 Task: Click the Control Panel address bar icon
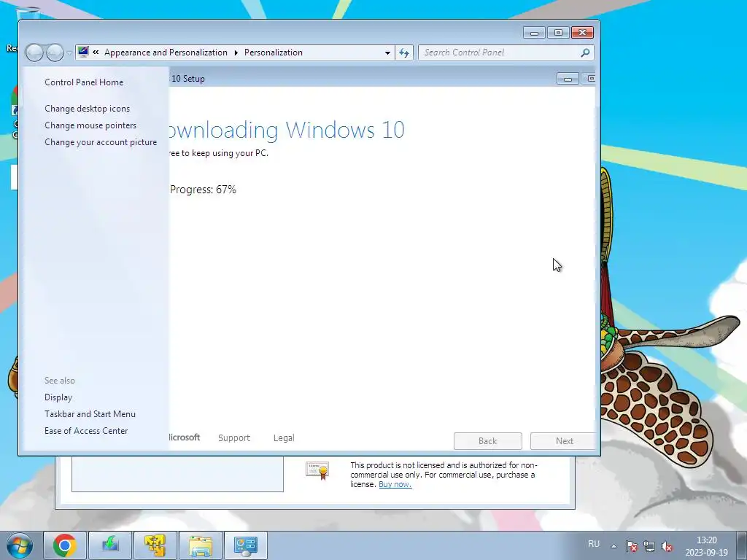[x=83, y=52]
